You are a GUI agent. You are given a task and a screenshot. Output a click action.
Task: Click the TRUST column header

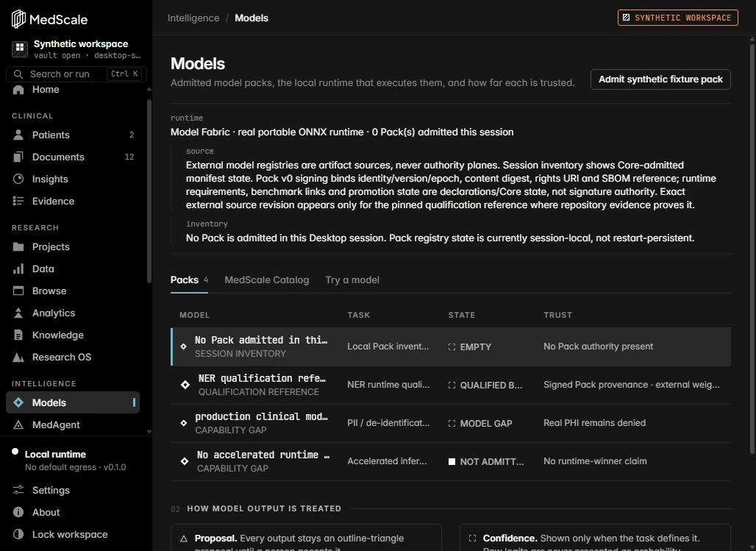(557, 315)
